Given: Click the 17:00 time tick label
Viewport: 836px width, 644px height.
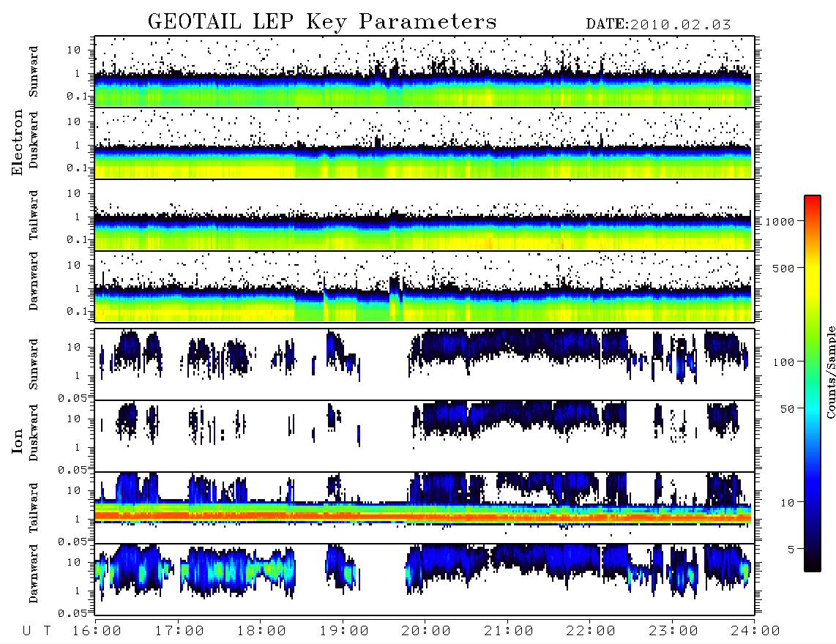Looking at the screenshot, I should pos(179,632).
